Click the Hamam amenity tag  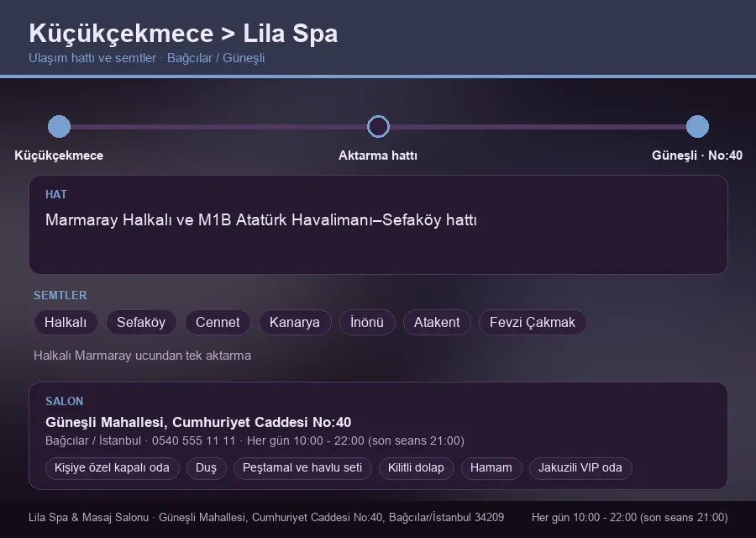pos(491,468)
